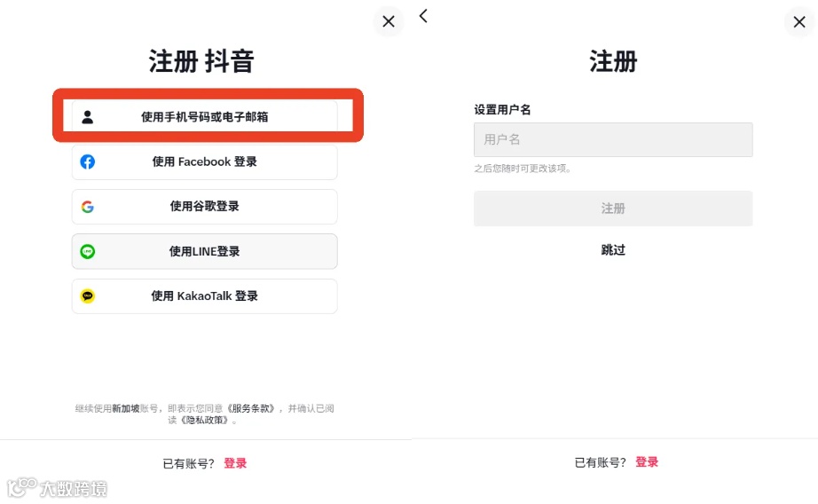
Task: Close the 注册 抖音 signup options dialog
Action: point(389,21)
